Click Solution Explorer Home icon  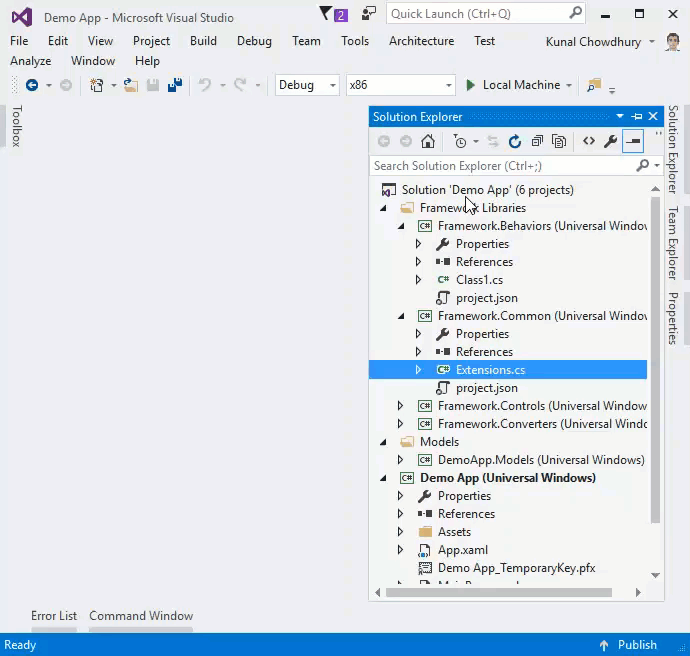tap(428, 142)
